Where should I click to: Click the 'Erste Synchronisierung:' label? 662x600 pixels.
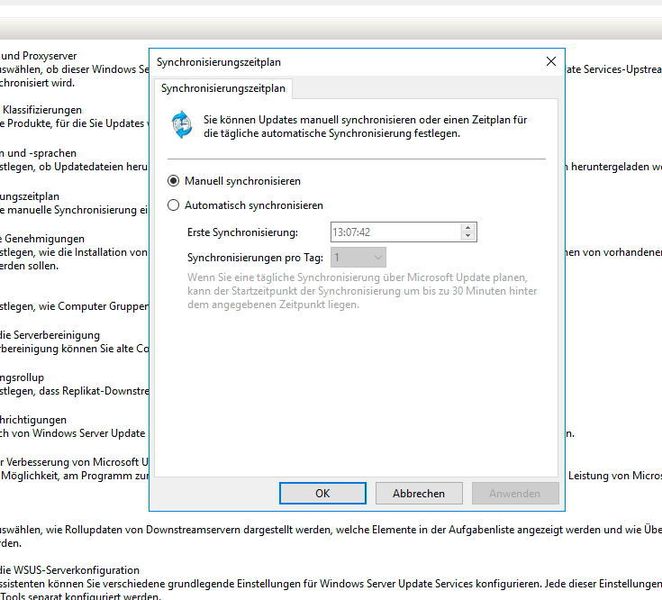click(x=243, y=232)
